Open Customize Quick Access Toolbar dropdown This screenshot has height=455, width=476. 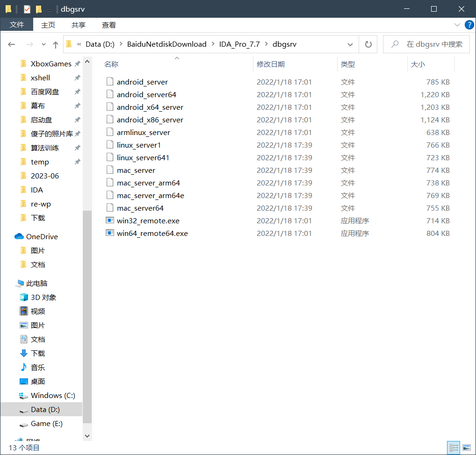pos(49,10)
